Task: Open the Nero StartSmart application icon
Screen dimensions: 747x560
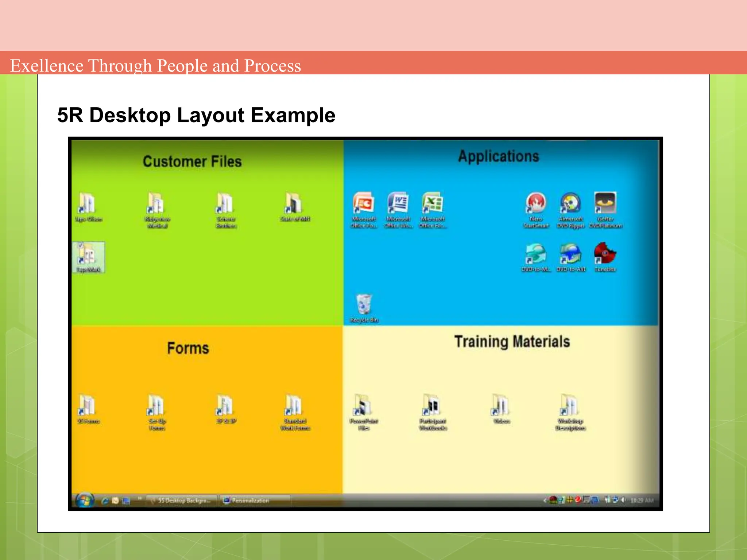Action: point(535,203)
